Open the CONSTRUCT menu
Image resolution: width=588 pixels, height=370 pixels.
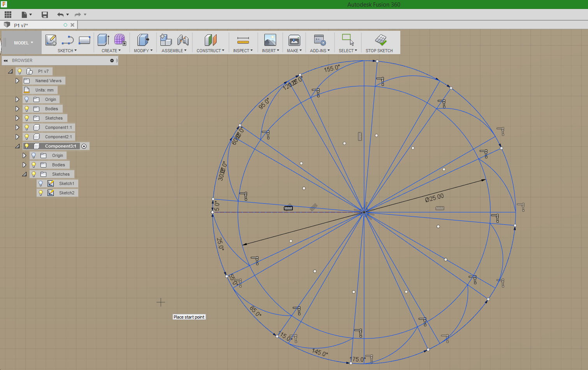210,51
